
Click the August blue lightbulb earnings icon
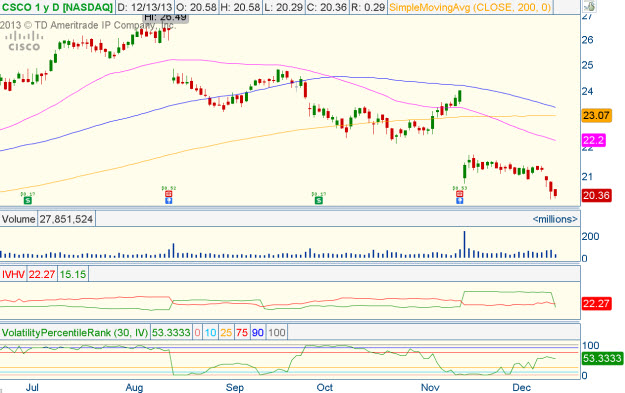[x=169, y=200]
